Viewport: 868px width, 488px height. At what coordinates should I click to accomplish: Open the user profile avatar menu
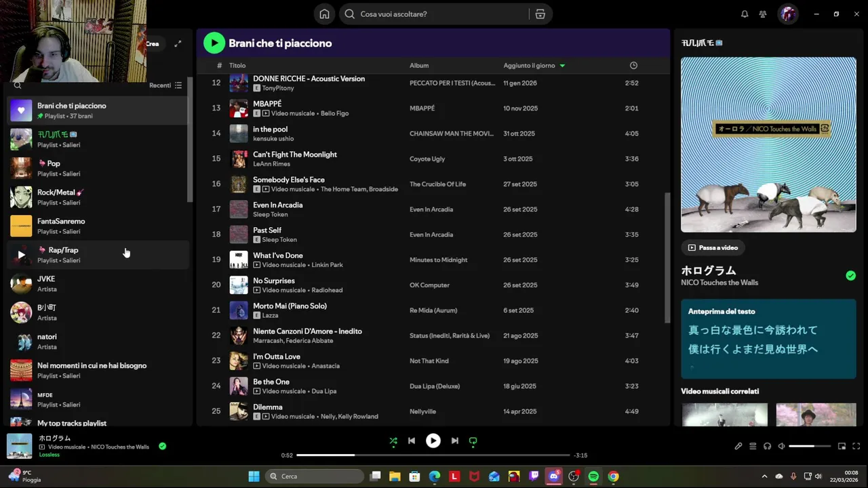click(787, 14)
